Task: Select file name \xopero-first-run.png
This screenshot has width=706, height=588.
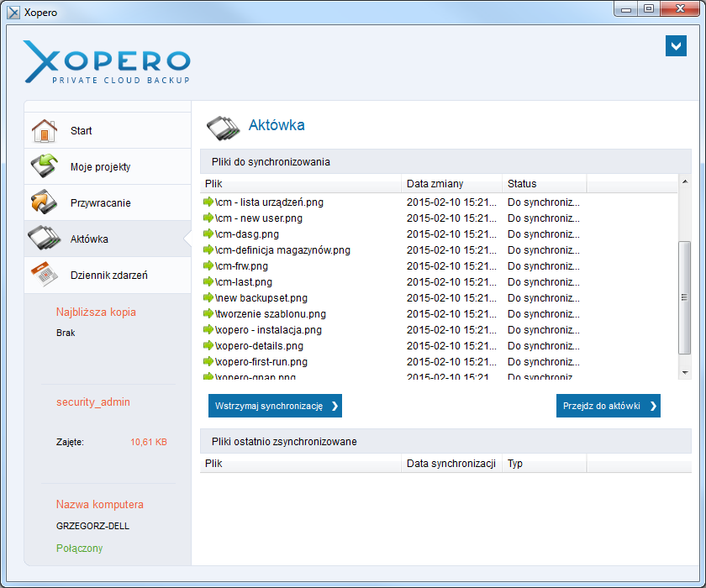Action: 261,362
